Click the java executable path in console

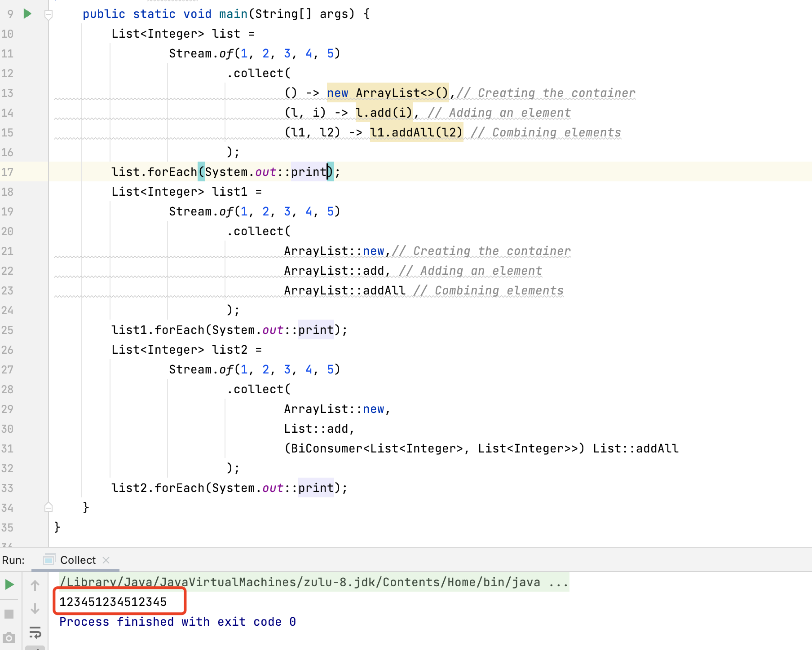coord(300,582)
